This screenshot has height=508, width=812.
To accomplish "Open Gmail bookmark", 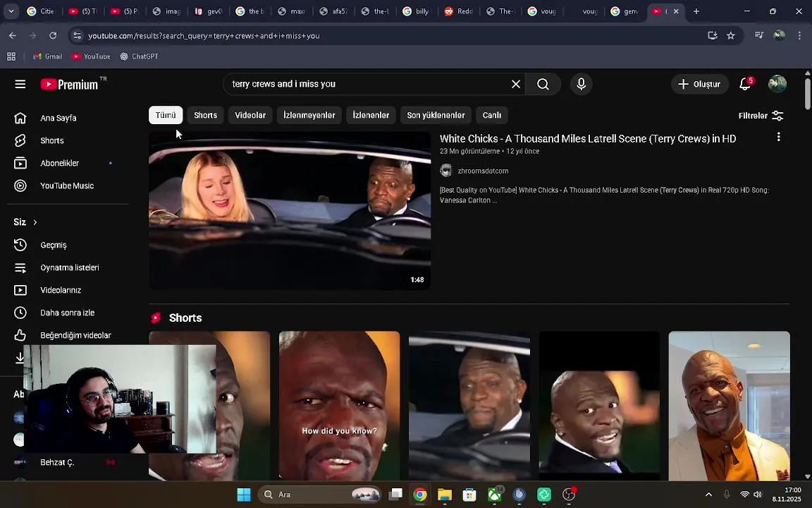I will tap(47, 56).
